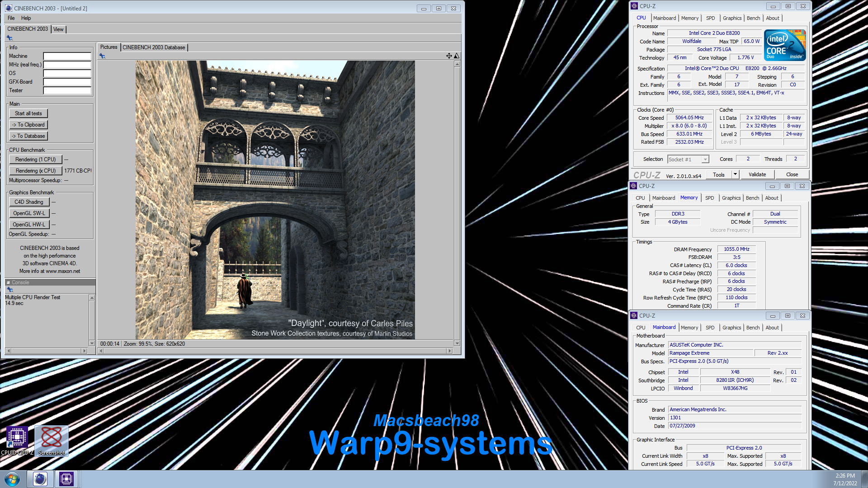The image size is (868, 488).
Task: Click the MHz (real freq.) input field
Action: pos(67,65)
